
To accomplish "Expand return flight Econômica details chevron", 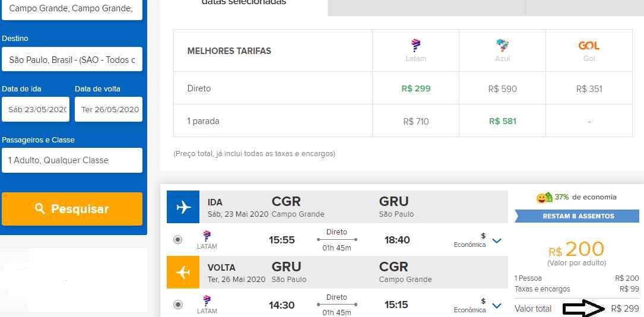I will pos(497,306).
